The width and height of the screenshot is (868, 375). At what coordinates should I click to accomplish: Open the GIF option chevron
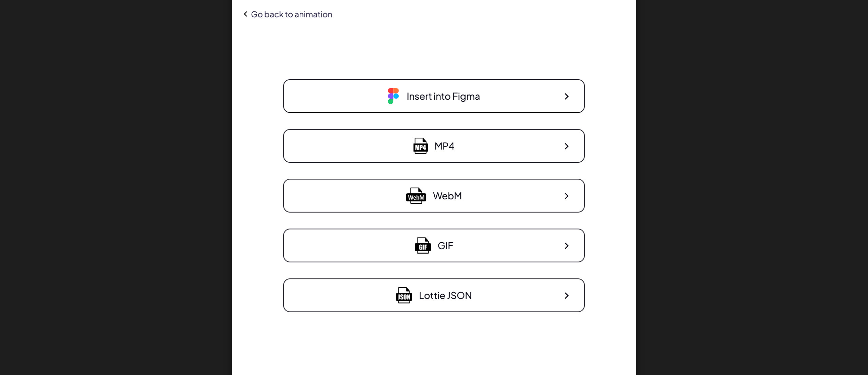(x=567, y=246)
